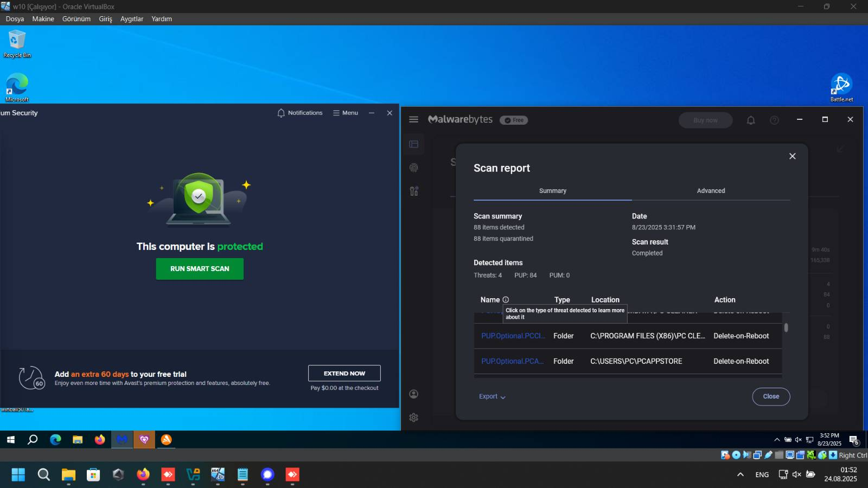Open Malwarebytes hamburger menu
This screenshot has height=488, width=868.
413,119
